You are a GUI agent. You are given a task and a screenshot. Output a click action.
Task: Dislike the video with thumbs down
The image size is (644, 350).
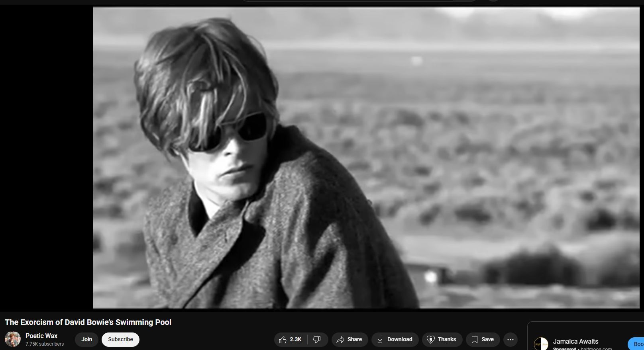[317, 339]
